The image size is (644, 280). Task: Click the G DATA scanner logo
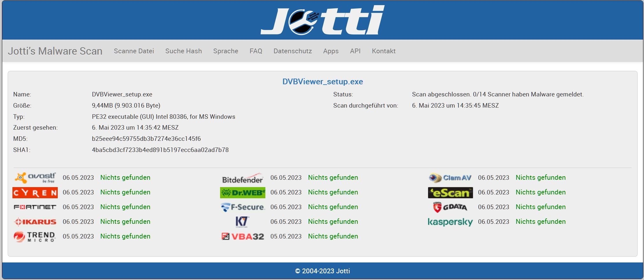tap(450, 207)
